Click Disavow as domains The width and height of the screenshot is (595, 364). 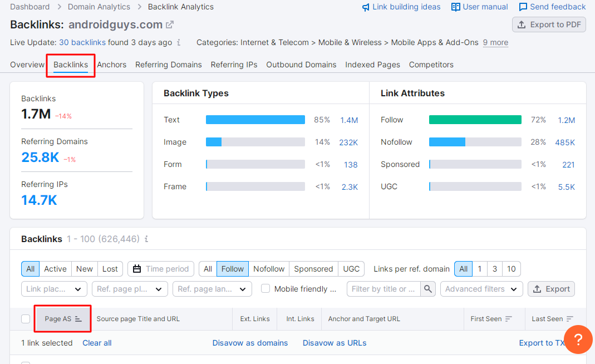tap(250, 343)
